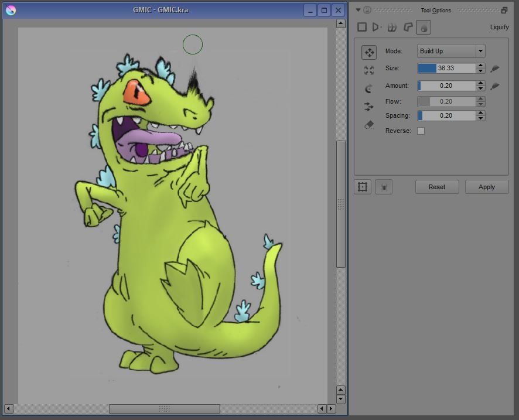Screen dimensions: 519x420
Task: Click the Krita app icon in the title bar
Action: [11, 11]
